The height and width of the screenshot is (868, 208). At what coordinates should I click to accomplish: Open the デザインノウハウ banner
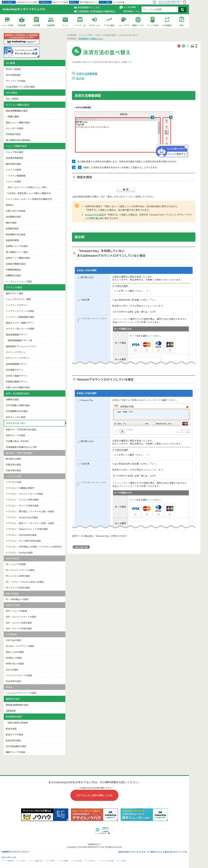94,815
